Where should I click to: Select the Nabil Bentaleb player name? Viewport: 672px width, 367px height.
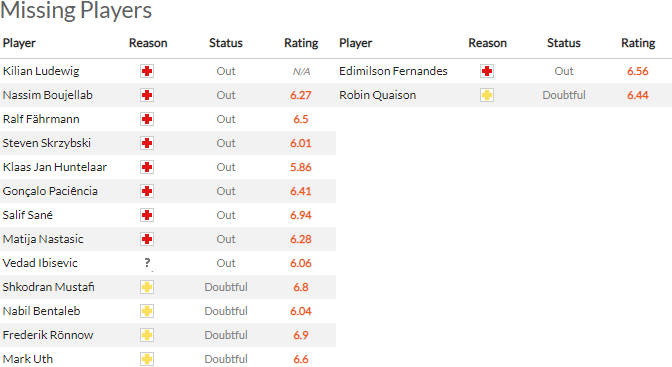click(x=42, y=311)
